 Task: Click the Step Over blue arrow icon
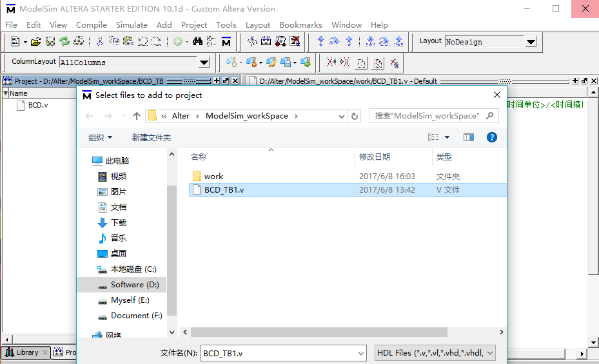334,41
